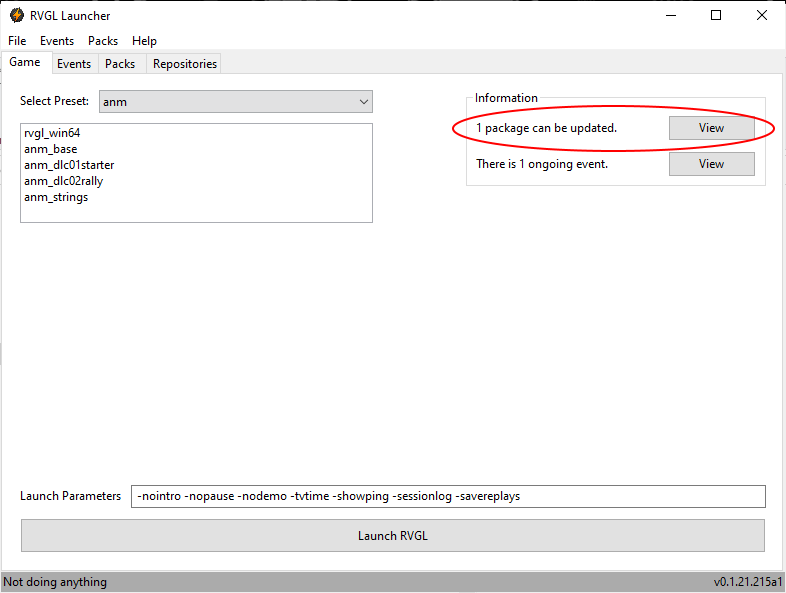
Task: Select anm_base in the package list
Action: coord(51,149)
